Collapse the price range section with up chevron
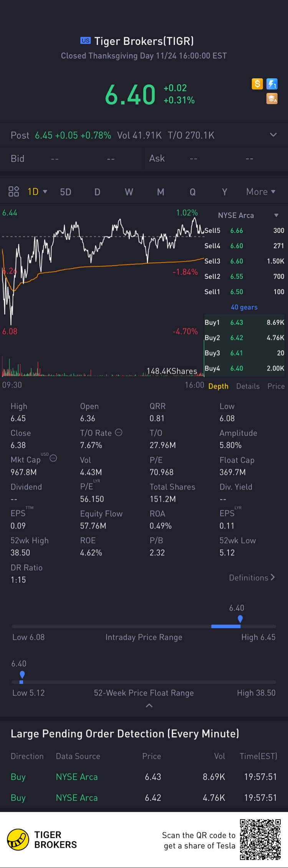The image size is (288, 868). click(149, 705)
